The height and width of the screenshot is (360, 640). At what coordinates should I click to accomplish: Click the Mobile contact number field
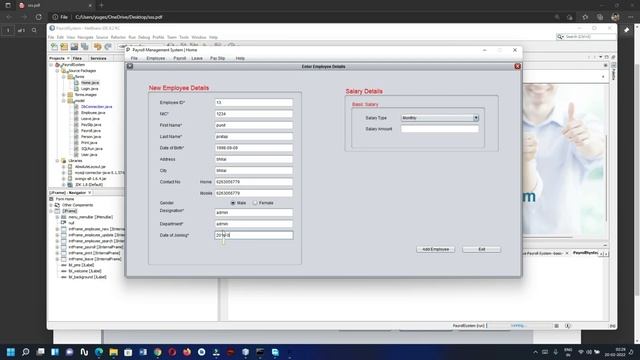tap(253, 193)
